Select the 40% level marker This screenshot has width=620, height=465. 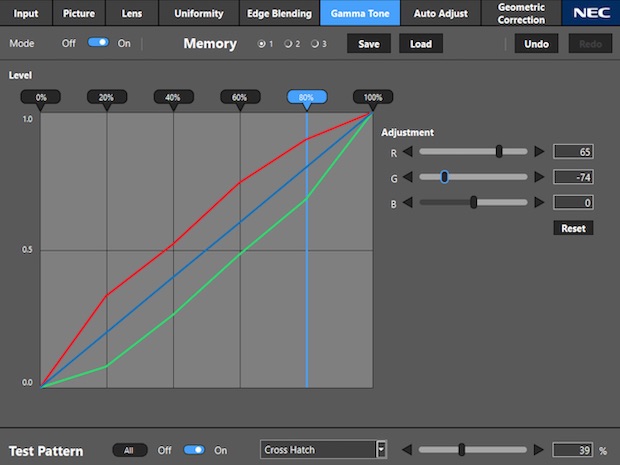pyautogui.click(x=173, y=98)
